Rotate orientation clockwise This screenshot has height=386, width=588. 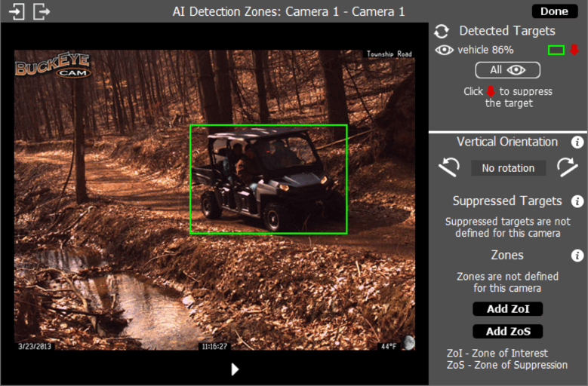click(x=568, y=167)
